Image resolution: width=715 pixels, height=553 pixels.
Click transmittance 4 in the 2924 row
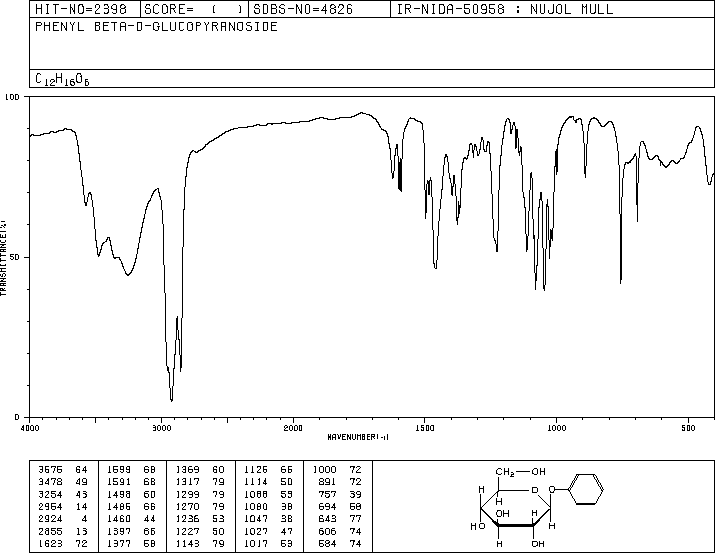click(x=84, y=519)
